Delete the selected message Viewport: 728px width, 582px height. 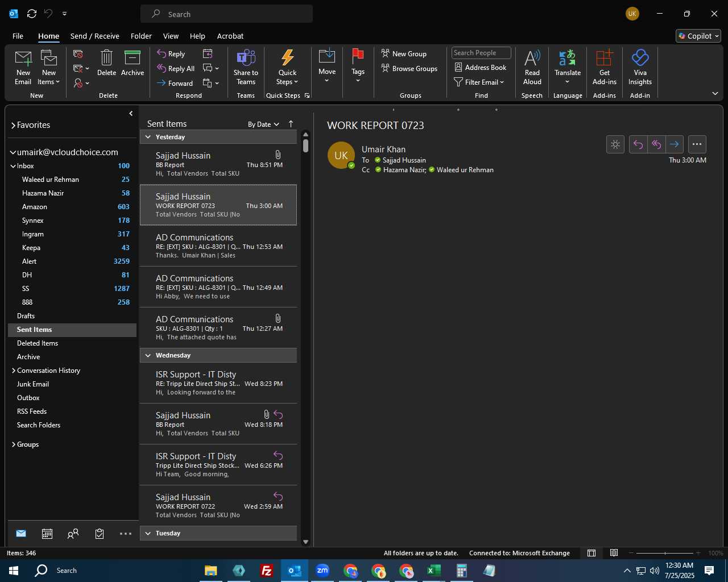[106, 63]
